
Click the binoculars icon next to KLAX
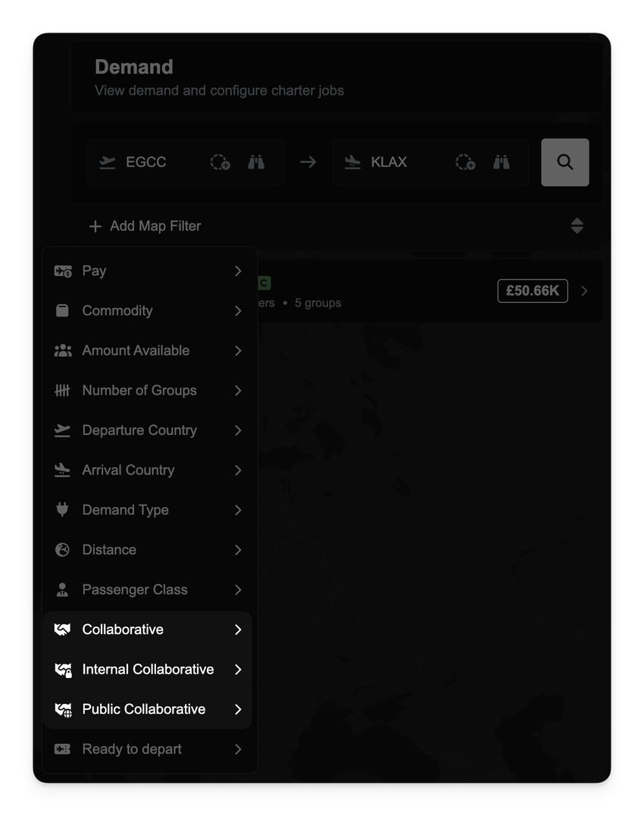coord(501,162)
